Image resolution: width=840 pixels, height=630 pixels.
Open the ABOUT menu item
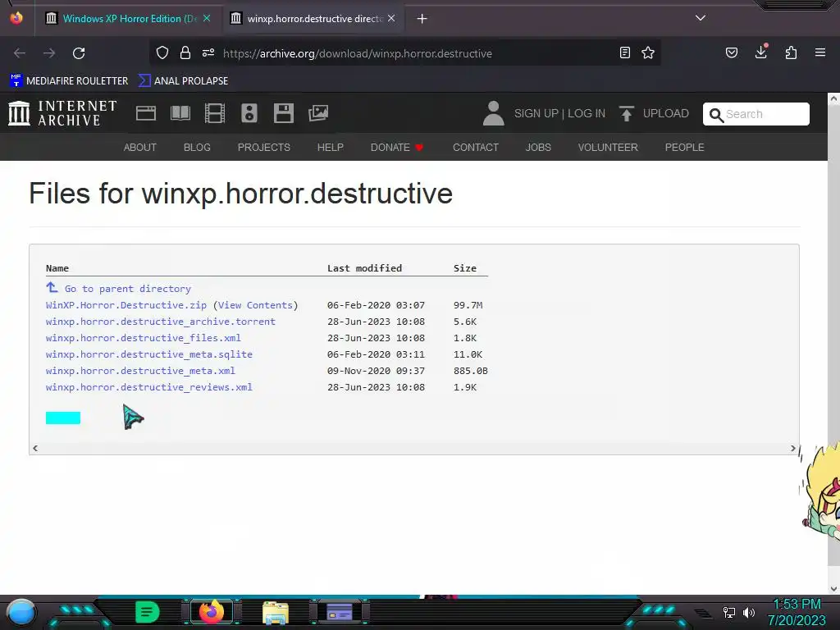coord(139,148)
